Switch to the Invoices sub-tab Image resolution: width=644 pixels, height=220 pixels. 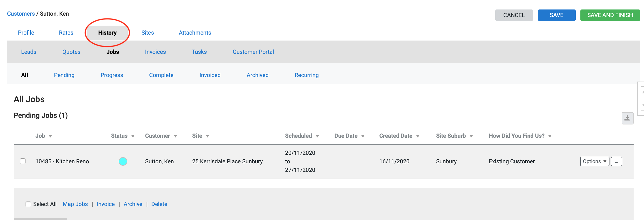[155, 52]
